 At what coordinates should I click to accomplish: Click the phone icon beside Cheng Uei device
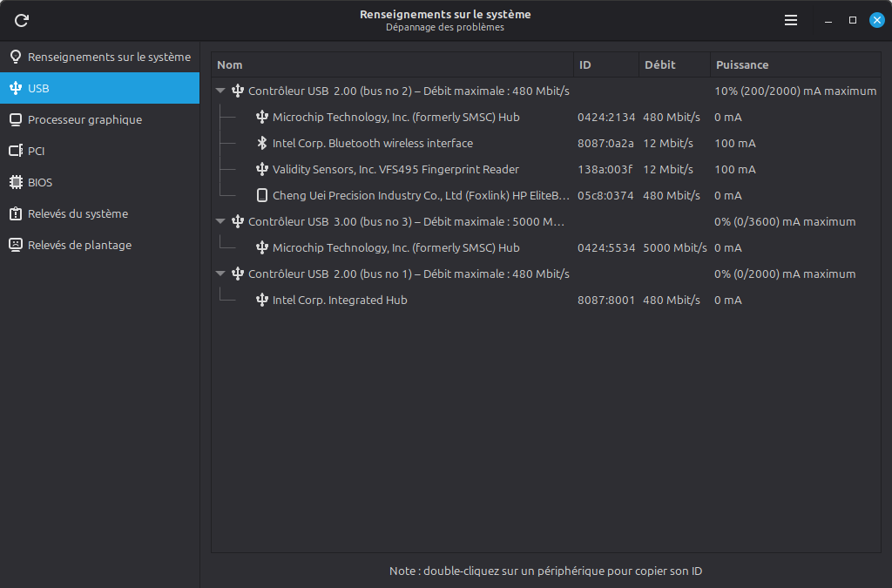[x=262, y=195]
